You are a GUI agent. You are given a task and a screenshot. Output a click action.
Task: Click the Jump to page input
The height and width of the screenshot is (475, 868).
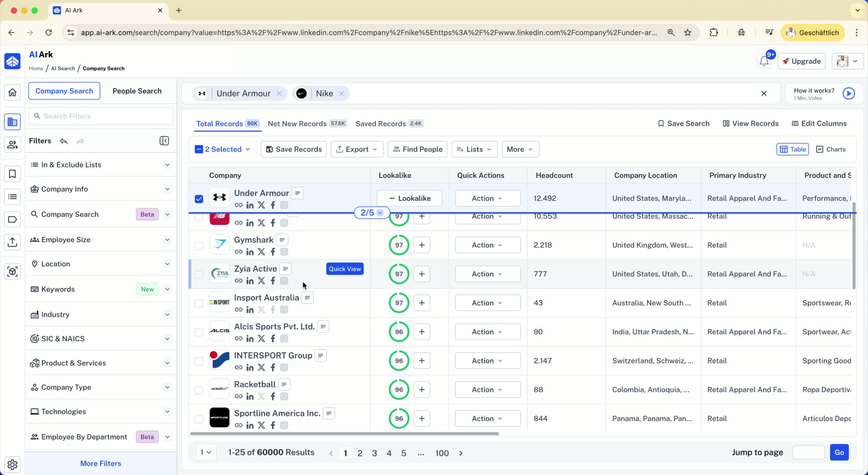[808, 453]
